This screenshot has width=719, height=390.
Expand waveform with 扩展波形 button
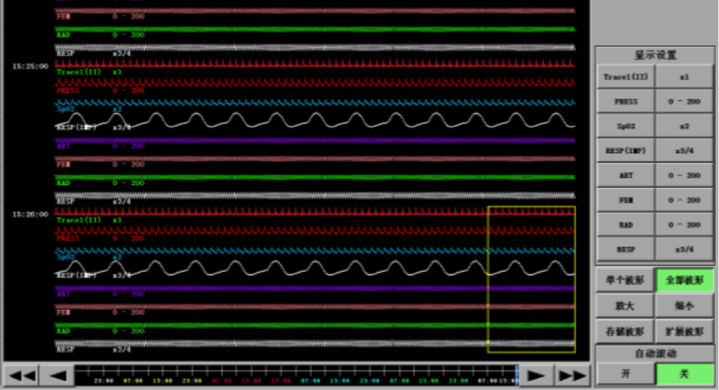685,331
